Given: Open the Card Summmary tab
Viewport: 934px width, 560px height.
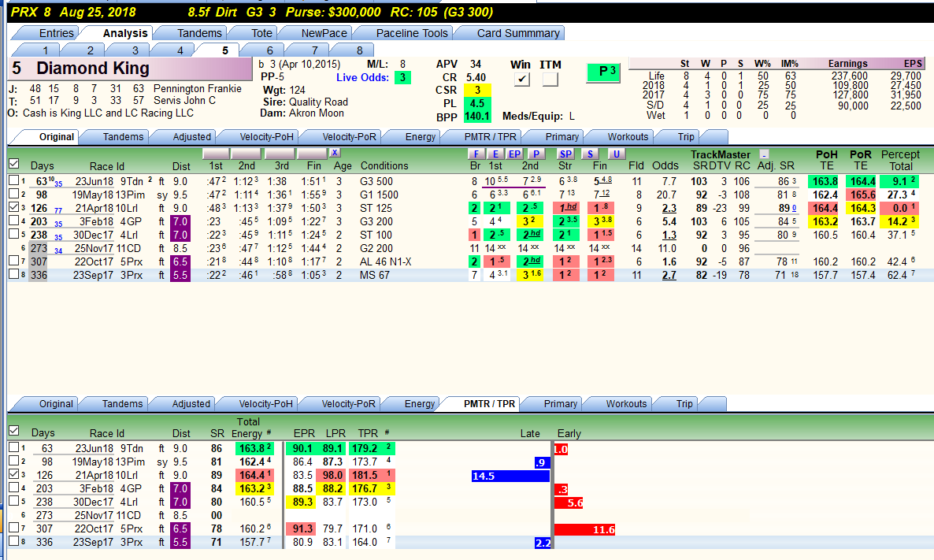Looking at the screenshot, I should (518, 33).
